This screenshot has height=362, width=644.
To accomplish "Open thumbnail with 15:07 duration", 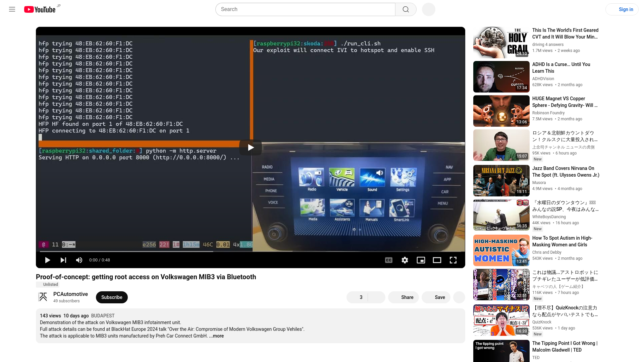I will click(501, 145).
